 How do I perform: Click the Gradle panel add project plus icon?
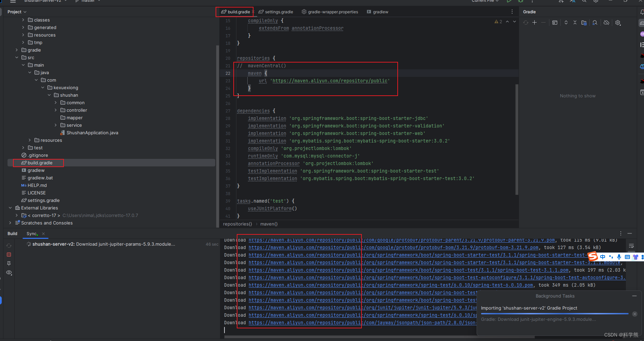pos(535,23)
